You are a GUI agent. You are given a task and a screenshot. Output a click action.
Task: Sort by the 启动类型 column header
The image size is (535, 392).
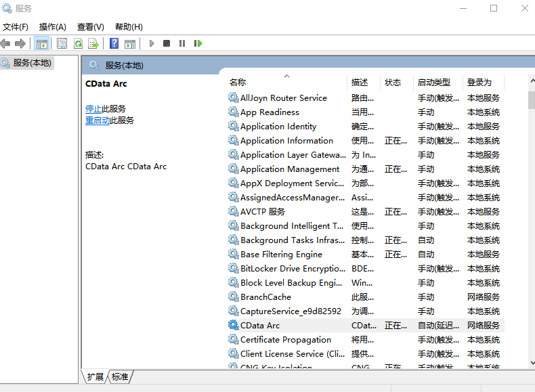[434, 82]
